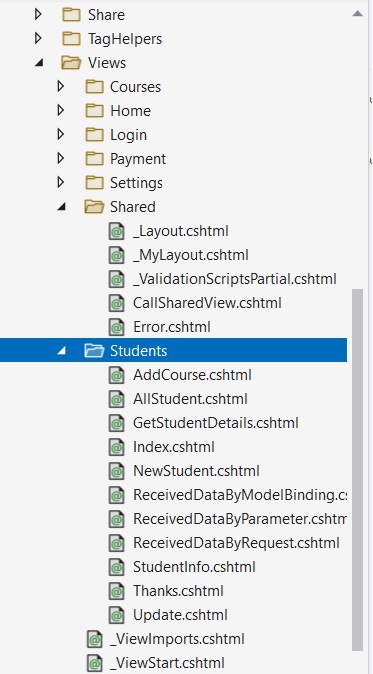This screenshot has width=373, height=674.
Task: Click the Razor file icon beside _MyLayout.cshtml
Action: pyautogui.click(x=117, y=255)
